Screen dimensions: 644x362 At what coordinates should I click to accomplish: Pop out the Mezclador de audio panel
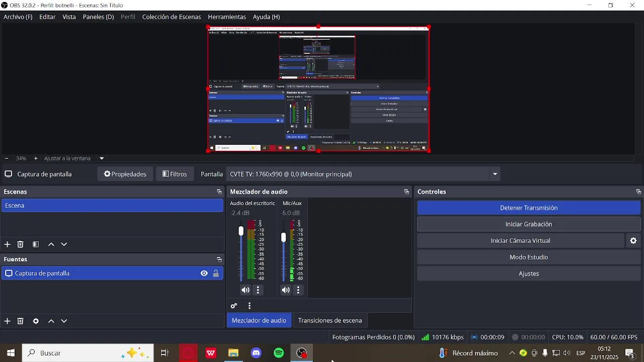tap(407, 192)
